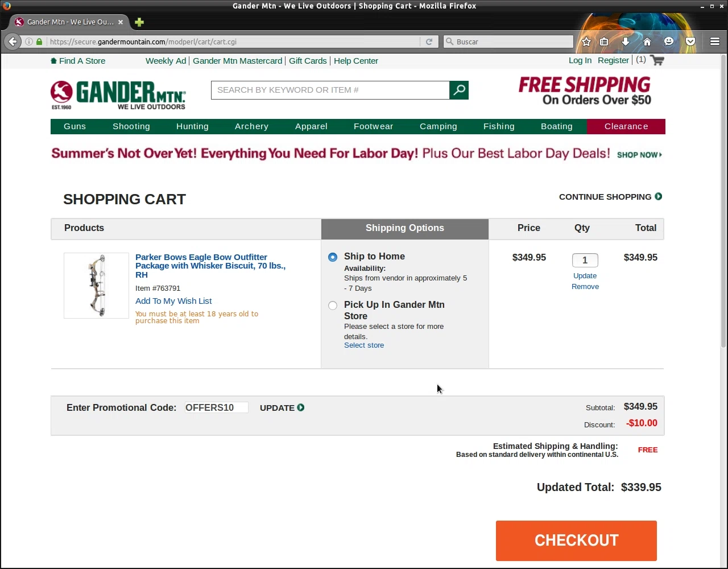Click the bow product thumbnail image
The image size is (728, 569).
tap(96, 286)
